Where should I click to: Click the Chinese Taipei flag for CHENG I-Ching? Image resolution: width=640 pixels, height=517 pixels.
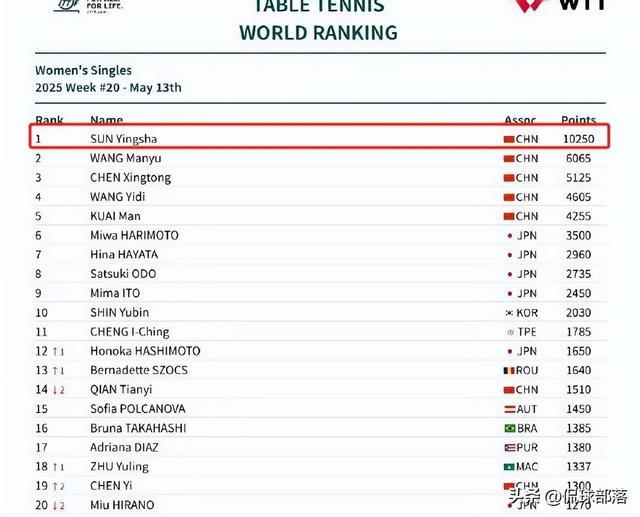(x=510, y=332)
